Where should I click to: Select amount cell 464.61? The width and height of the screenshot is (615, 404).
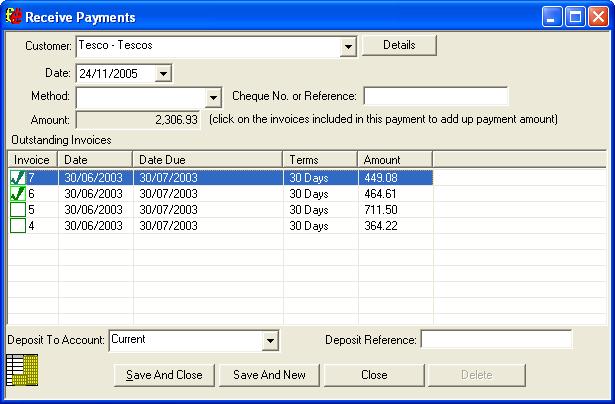[x=396, y=194]
